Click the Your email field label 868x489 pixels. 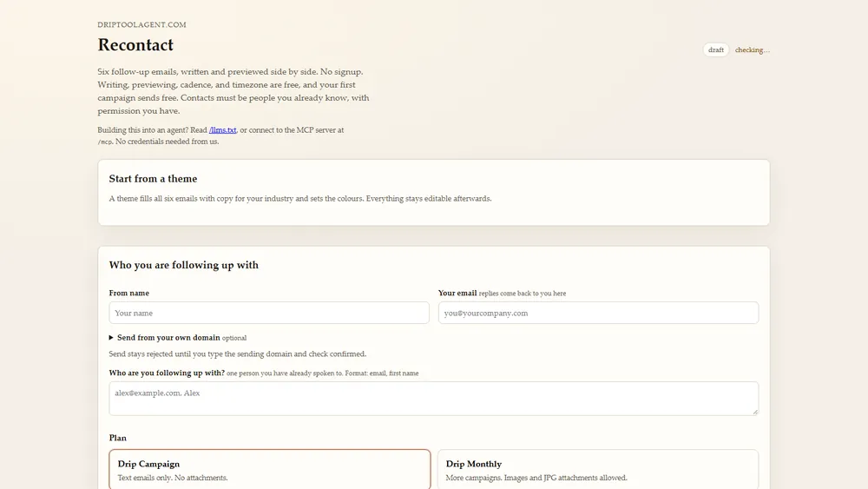coord(457,293)
